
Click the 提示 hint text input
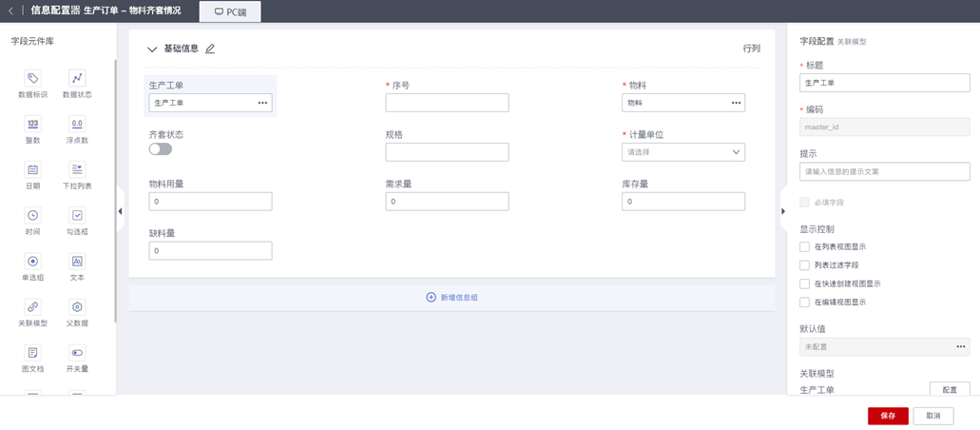click(x=884, y=171)
